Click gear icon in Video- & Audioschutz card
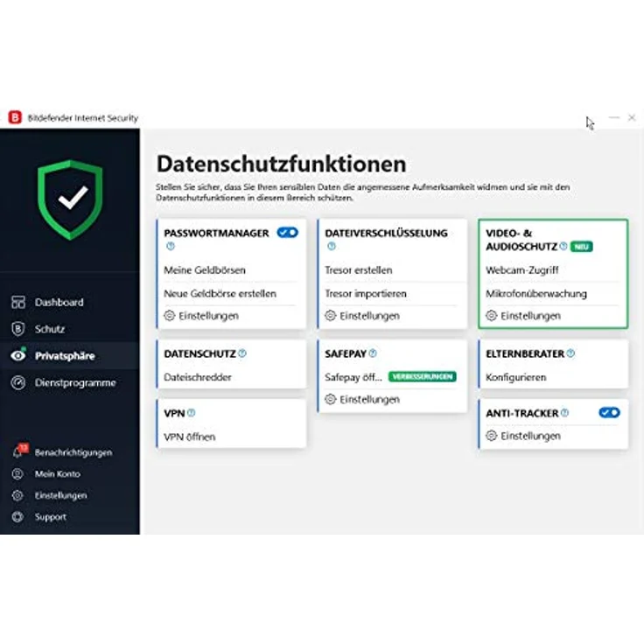This screenshot has width=644, height=644. [x=491, y=315]
